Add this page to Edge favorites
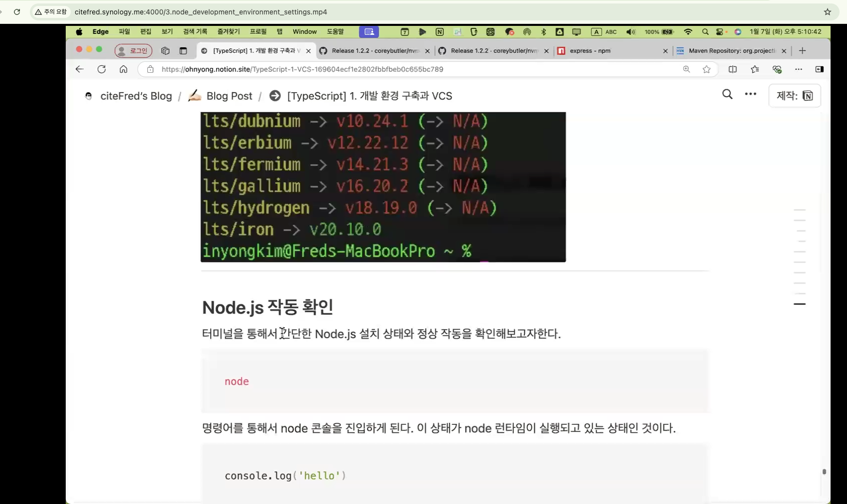This screenshot has width=847, height=504. point(707,69)
